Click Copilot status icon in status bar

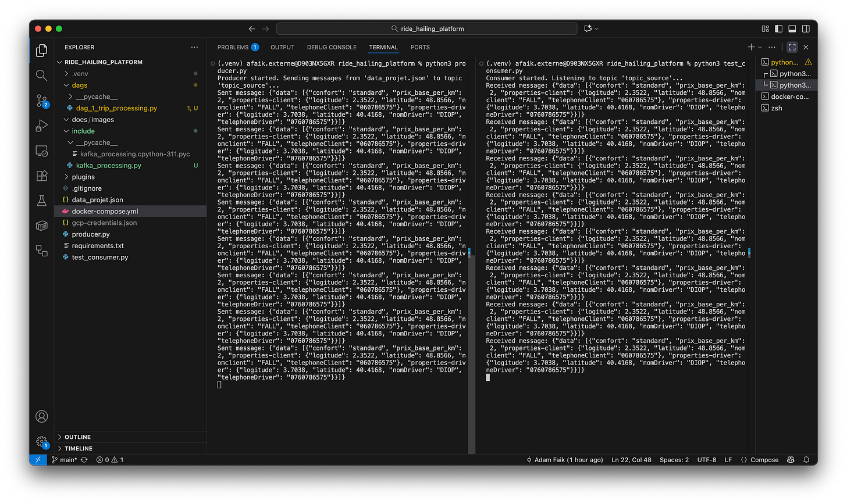point(791,459)
